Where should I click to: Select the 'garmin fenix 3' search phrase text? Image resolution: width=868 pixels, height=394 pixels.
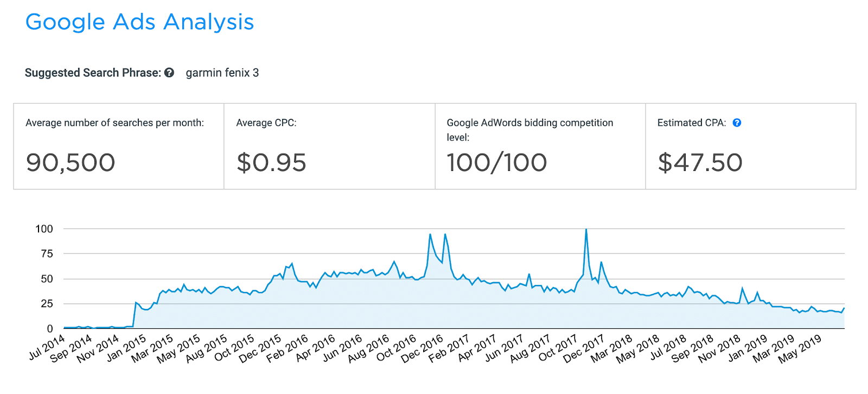[x=222, y=73]
